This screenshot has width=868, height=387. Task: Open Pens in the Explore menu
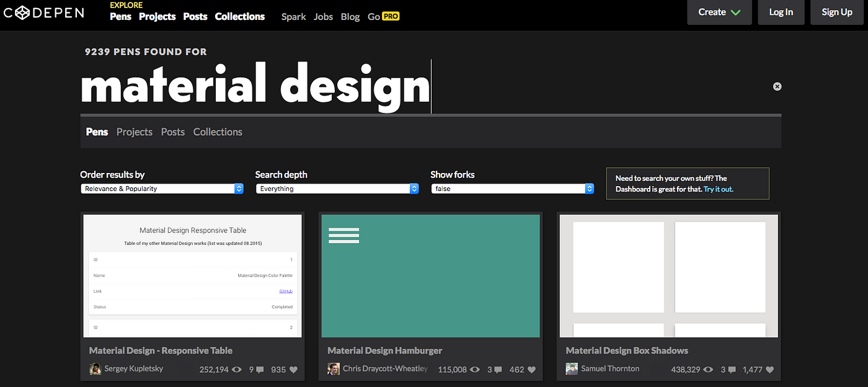point(120,17)
